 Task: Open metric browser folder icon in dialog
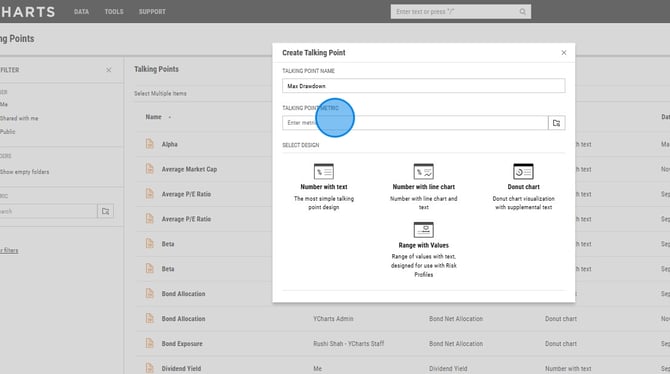point(556,123)
